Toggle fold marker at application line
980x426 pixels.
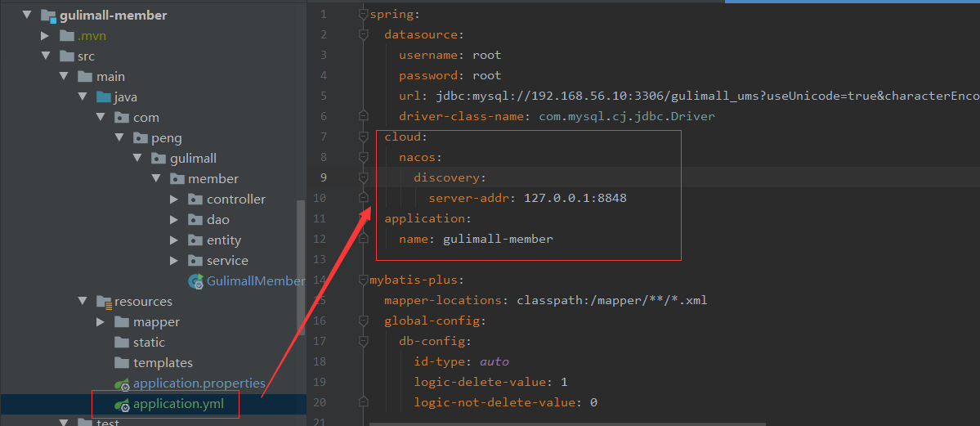point(363,219)
